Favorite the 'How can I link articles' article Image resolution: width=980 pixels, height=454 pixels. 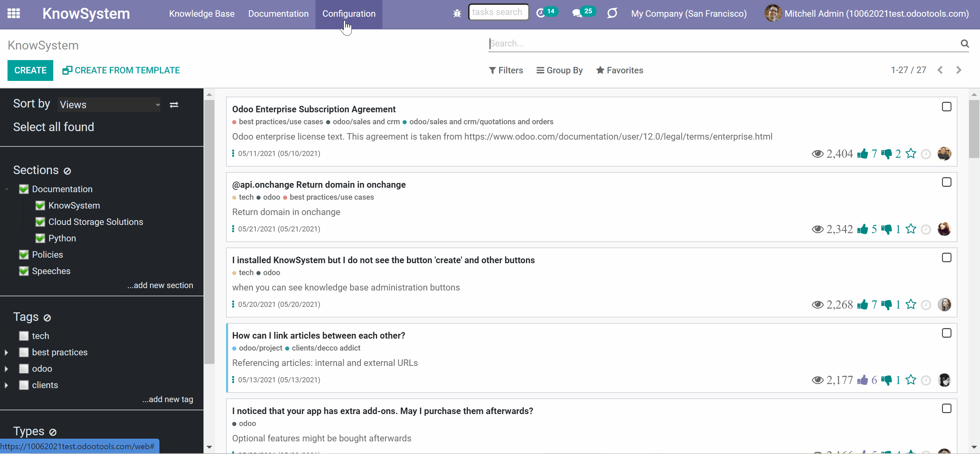pyautogui.click(x=911, y=380)
